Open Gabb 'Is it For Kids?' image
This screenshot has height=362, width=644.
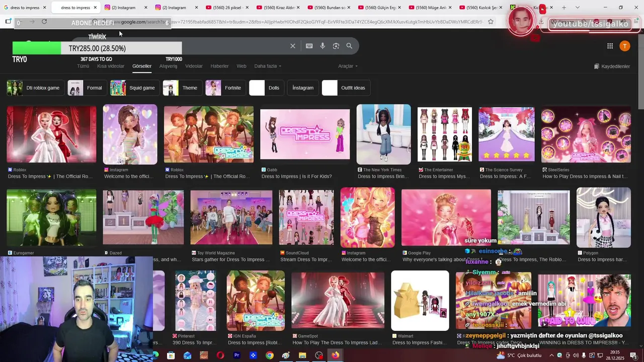pos(305,134)
